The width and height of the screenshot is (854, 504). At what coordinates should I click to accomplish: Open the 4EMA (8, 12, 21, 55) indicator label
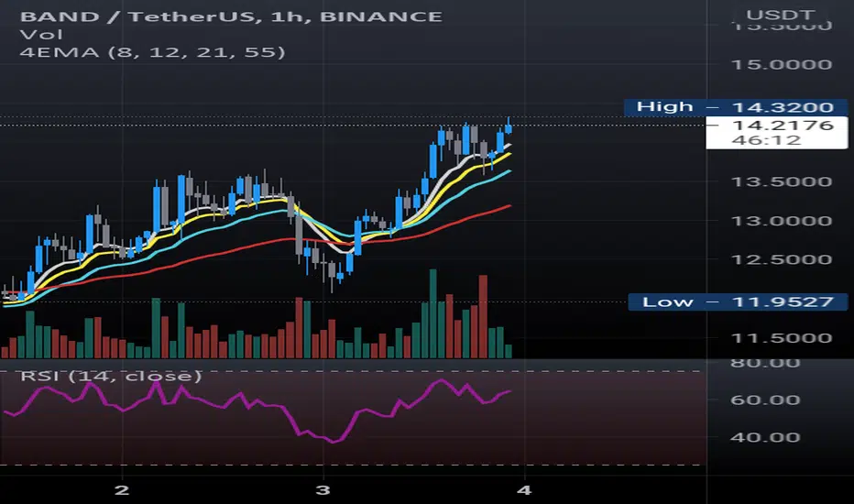click(152, 52)
